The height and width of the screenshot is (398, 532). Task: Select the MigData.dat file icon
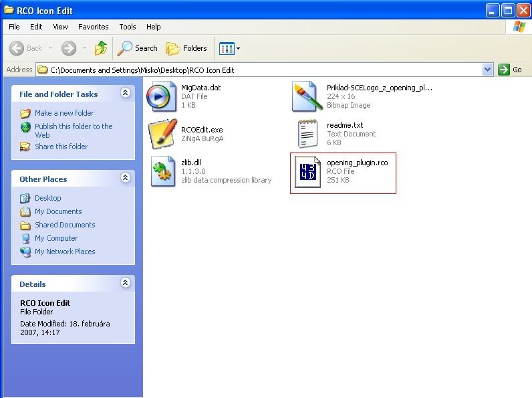[162, 96]
